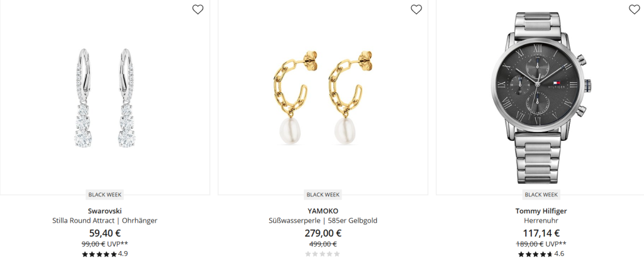This screenshot has width=644, height=263.
Task: Open the YAMOKO brand name link
Action: point(323,211)
